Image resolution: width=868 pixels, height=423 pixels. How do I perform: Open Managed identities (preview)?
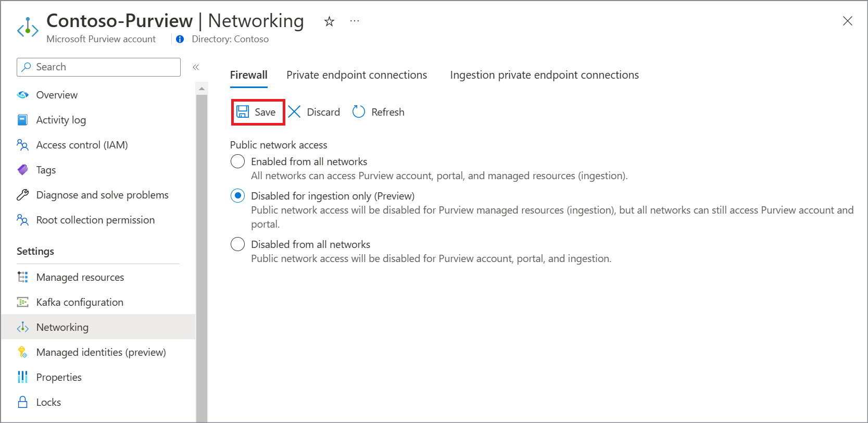(x=100, y=352)
